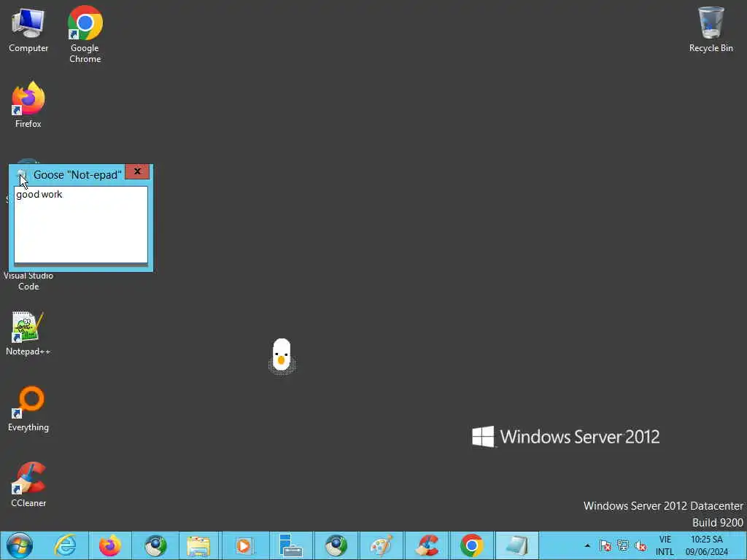Viewport: 747px width, 560px height.
Task: Click the goose walking on the desktop
Action: (x=282, y=356)
